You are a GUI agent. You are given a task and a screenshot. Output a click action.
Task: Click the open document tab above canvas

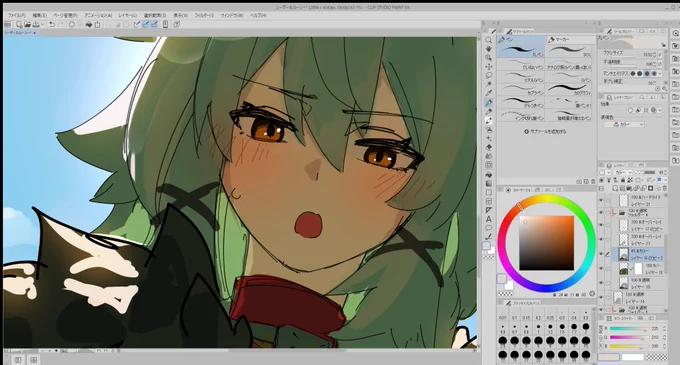pyautogui.click(x=20, y=33)
